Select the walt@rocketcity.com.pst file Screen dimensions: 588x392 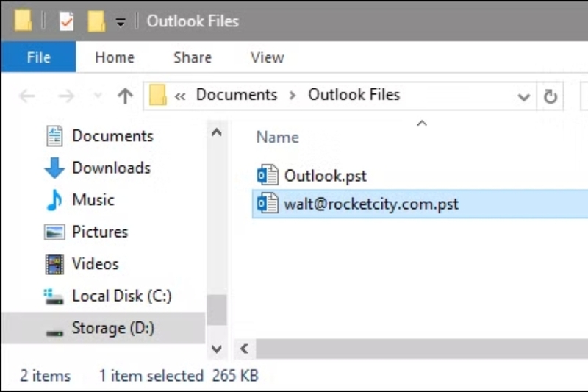371,204
